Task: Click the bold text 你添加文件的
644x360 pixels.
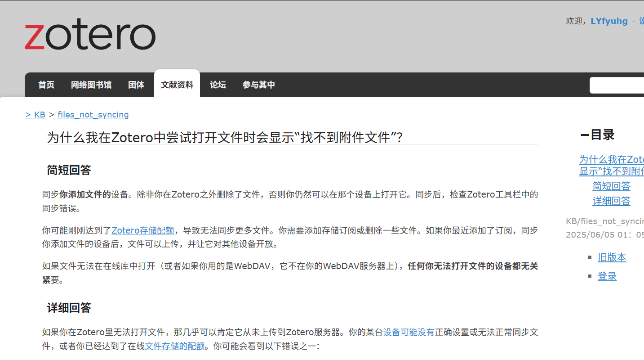Action: coord(85,194)
